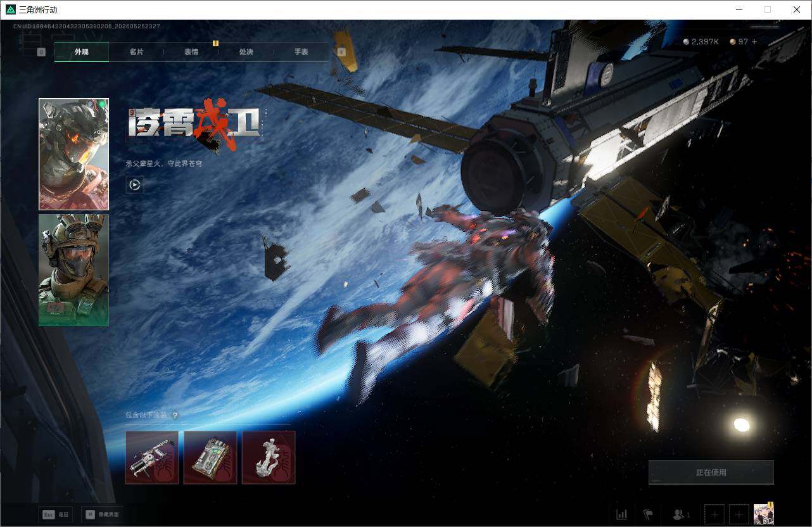Click the 正在使用 button
Screen dimensions: 812x527
point(711,472)
